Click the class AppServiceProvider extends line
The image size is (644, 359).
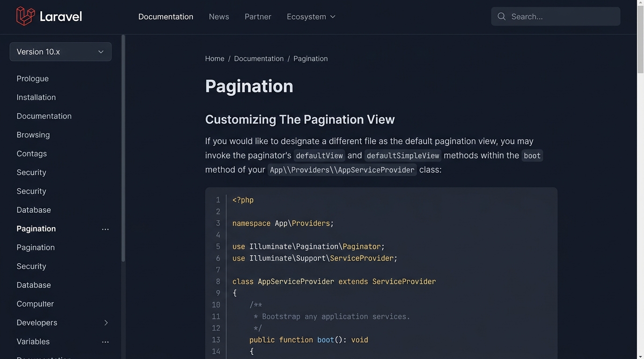coord(334,281)
